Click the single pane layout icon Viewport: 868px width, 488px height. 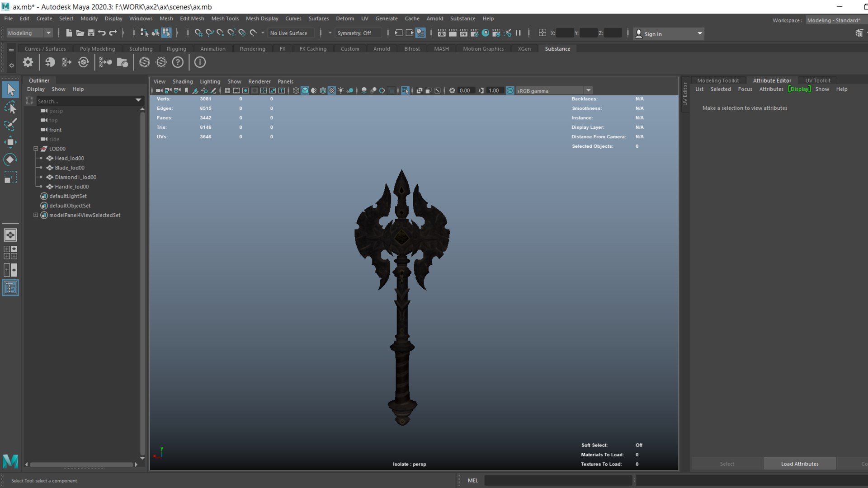pos(10,235)
